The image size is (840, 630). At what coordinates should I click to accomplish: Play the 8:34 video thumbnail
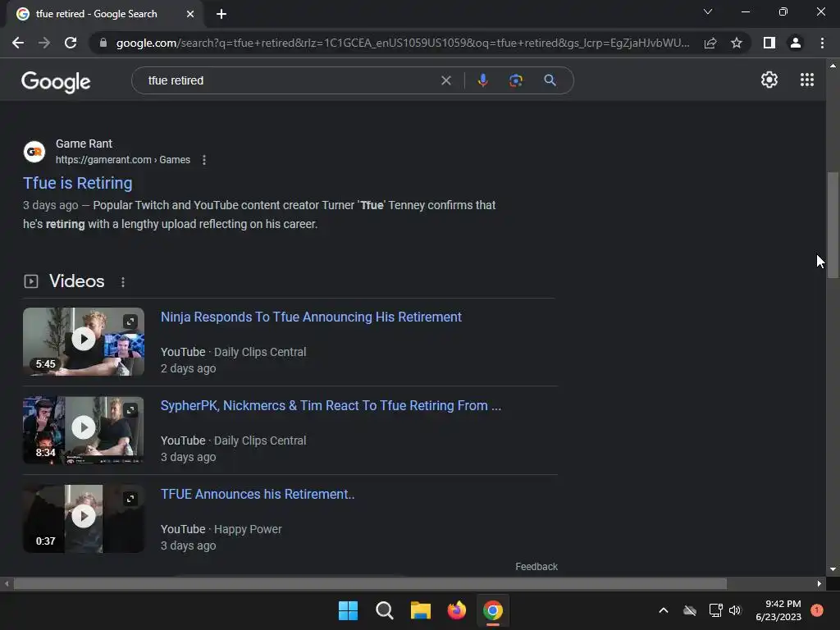point(84,427)
